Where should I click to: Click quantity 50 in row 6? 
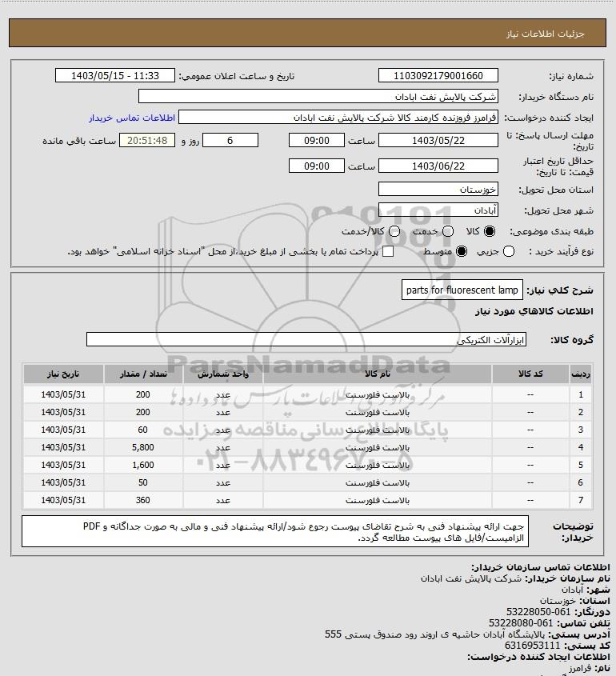(143, 483)
